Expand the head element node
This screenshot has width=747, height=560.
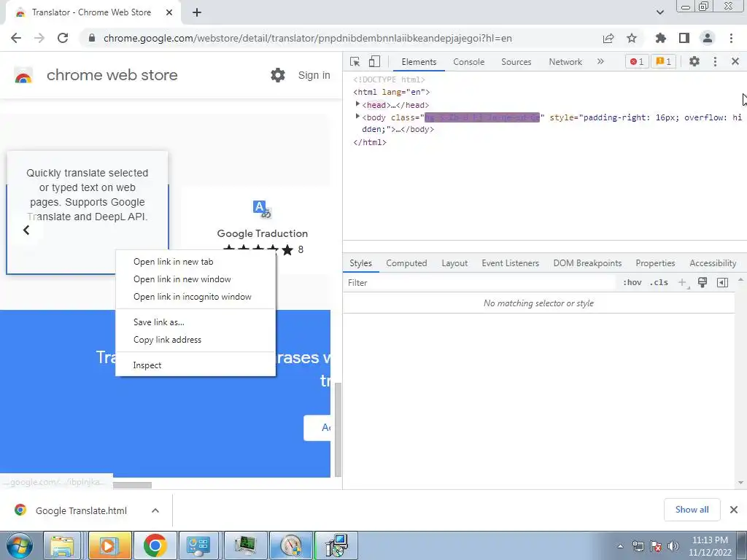357,104
